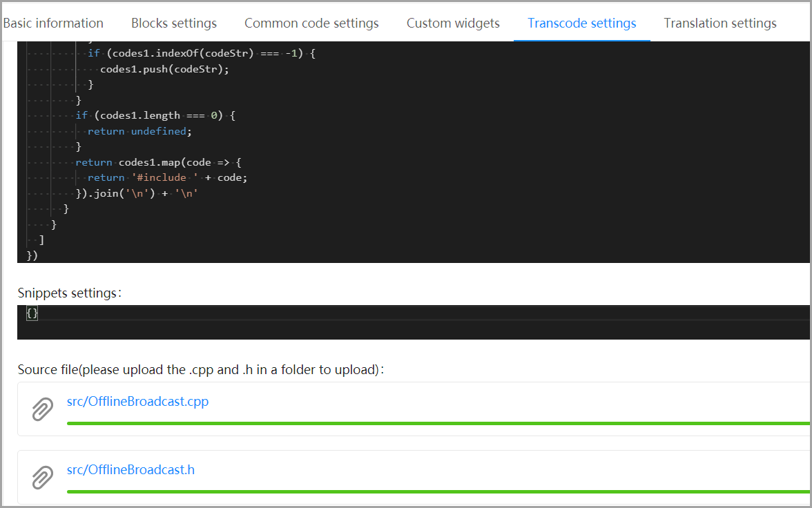Click the 'return undefined;' code line
This screenshot has height=508, width=812.
(139, 131)
